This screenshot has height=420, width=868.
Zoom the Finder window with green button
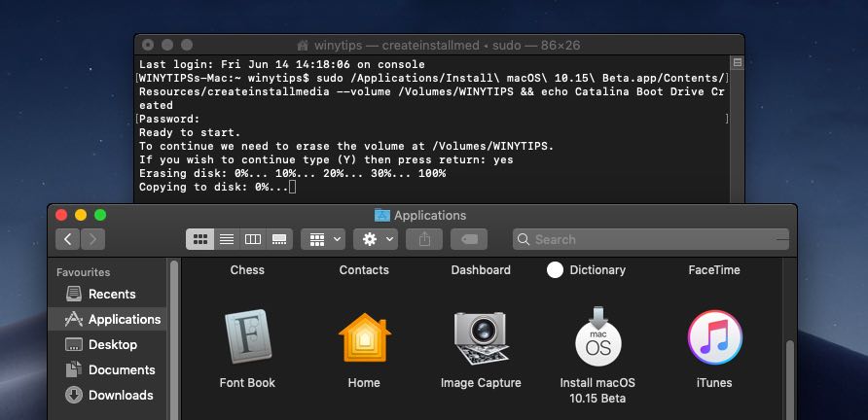100,215
